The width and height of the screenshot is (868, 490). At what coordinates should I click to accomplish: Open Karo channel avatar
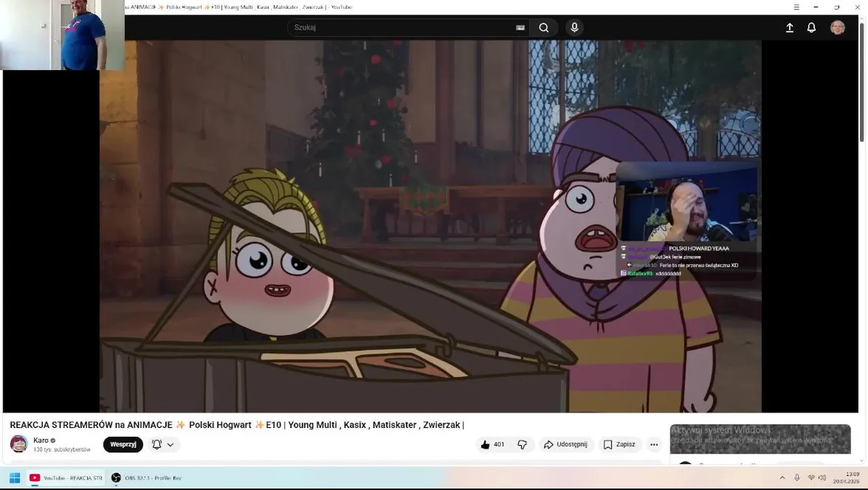click(19, 444)
